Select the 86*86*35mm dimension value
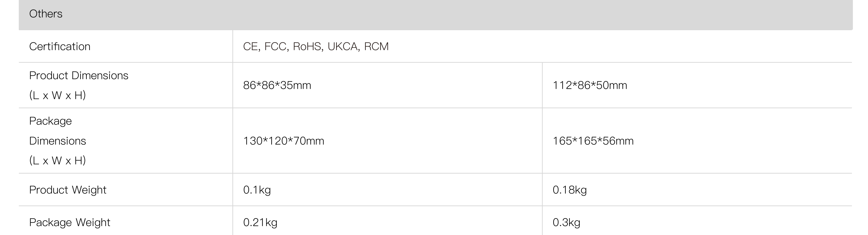The height and width of the screenshot is (235, 868). (x=277, y=85)
